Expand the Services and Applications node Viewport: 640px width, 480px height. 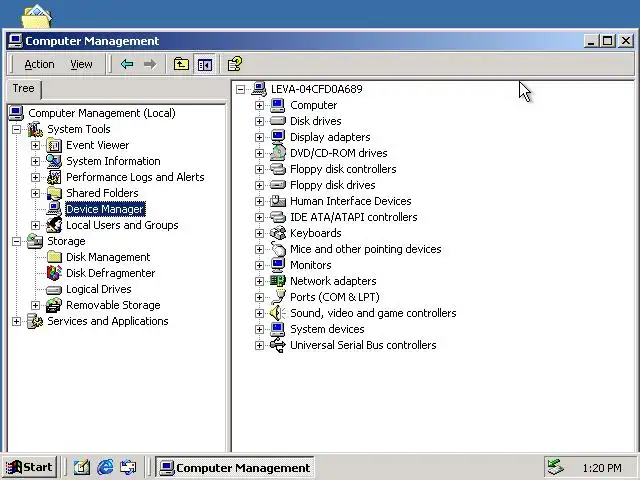tap(16, 321)
